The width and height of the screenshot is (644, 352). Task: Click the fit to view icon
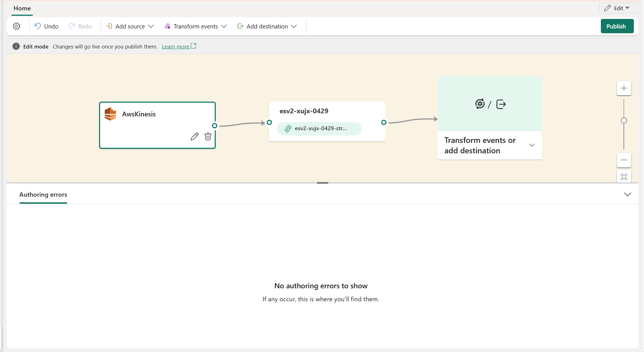click(624, 177)
